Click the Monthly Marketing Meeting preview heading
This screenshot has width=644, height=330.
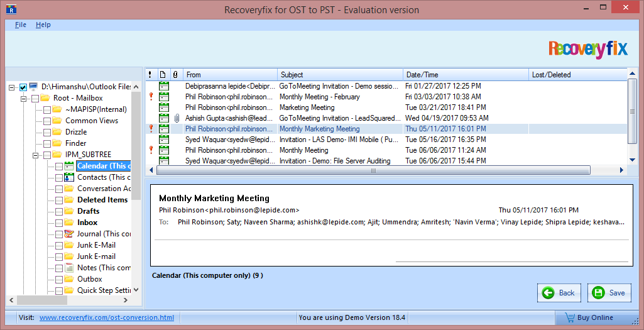pos(214,199)
